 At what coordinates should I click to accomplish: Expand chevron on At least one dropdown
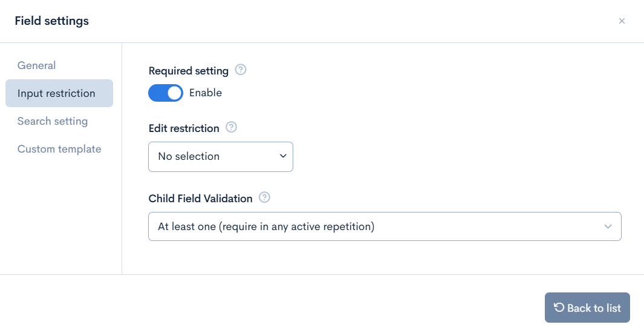pyautogui.click(x=608, y=226)
